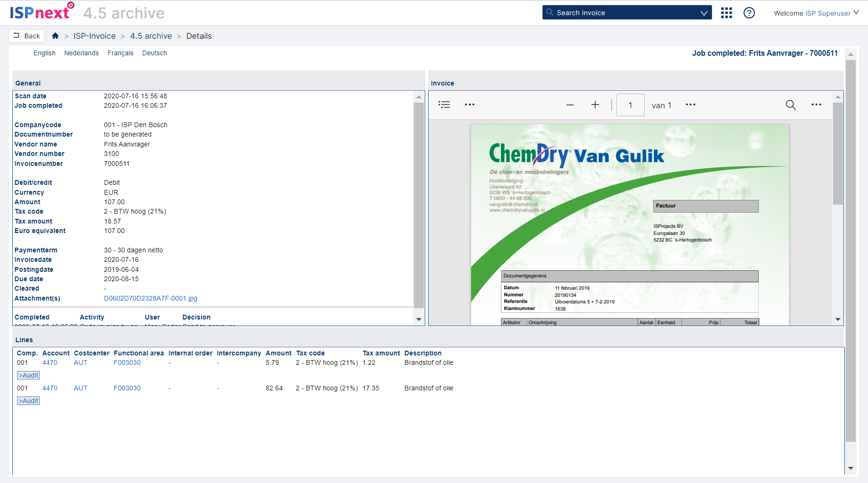Viewport: 868px width, 483px height.
Task: Open costcenter AUT on the 82.64 line
Action: [x=80, y=388]
